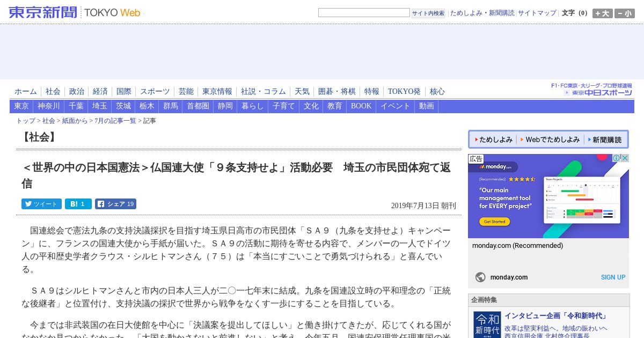The height and width of the screenshot is (338, 644).
Task: Click the サイト内検索 search button
Action: [x=428, y=13]
